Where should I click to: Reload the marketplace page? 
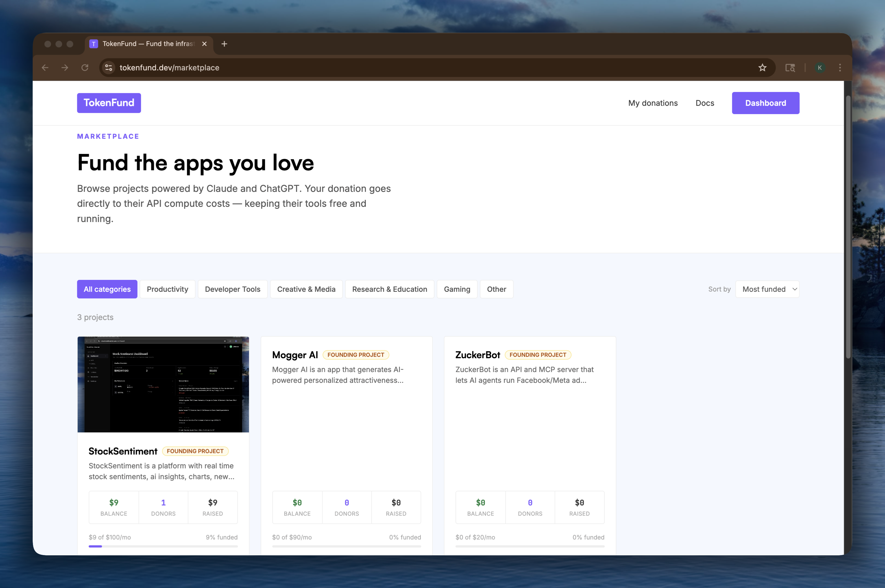point(85,68)
